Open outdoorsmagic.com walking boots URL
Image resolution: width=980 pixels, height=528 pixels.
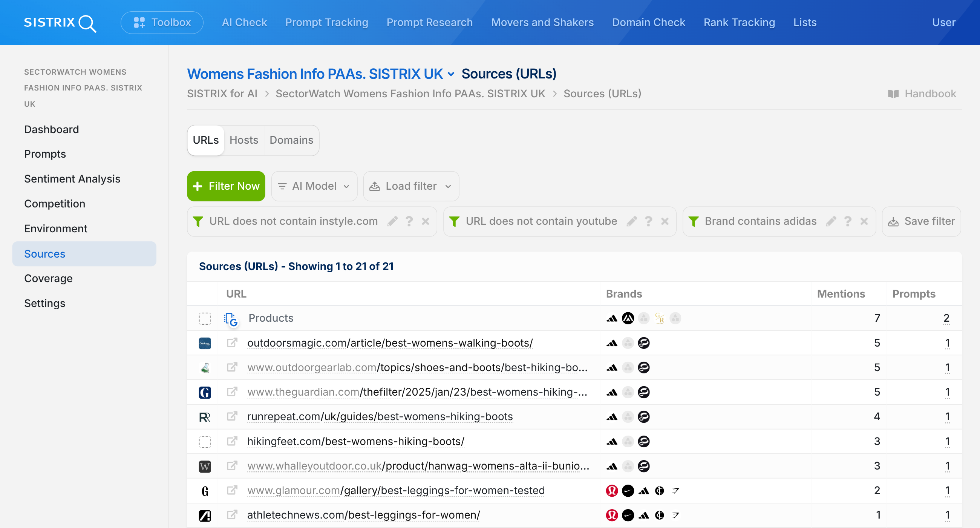(x=390, y=343)
